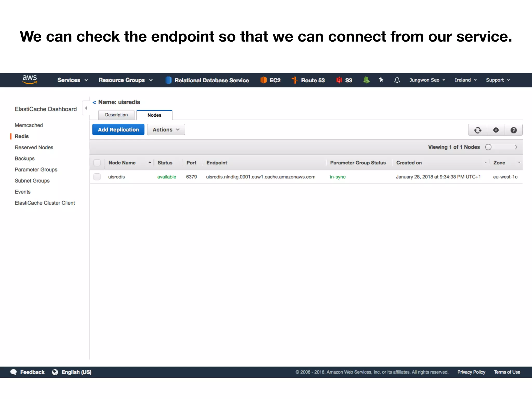The width and height of the screenshot is (532, 399).
Task: Sort by Created on column
Action: point(441,163)
